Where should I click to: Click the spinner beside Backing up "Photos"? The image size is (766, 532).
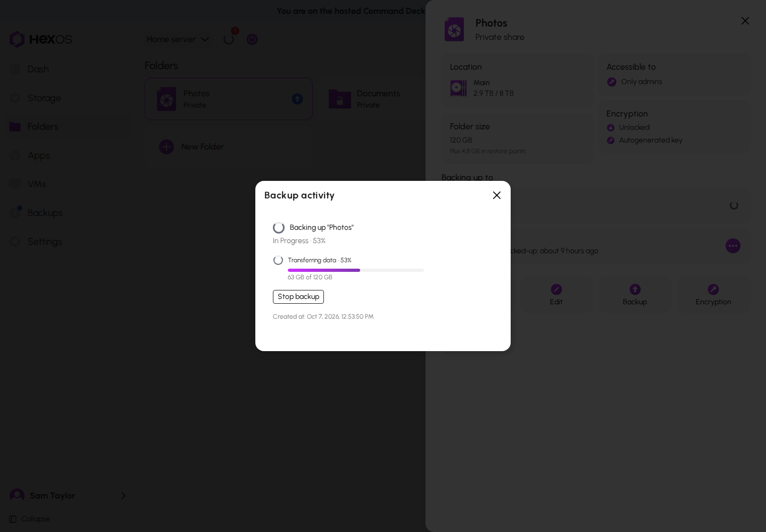(x=279, y=228)
